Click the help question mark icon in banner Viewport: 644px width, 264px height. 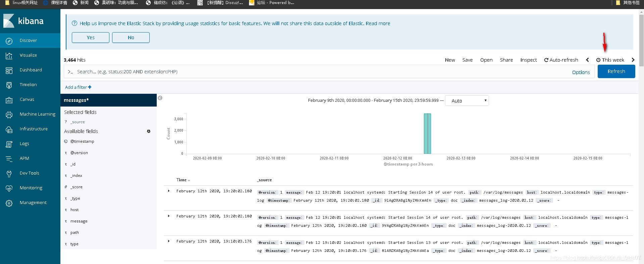click(75, 23)
